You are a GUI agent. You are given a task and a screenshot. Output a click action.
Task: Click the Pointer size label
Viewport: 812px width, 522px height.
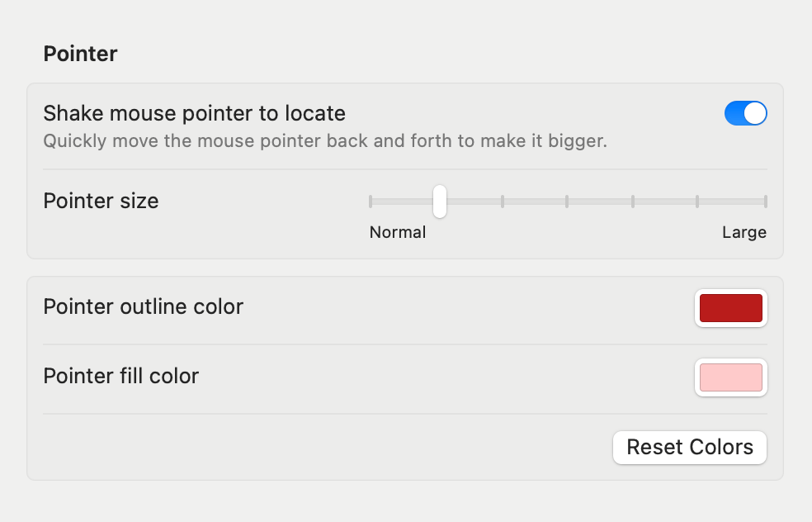coord(101,201)
